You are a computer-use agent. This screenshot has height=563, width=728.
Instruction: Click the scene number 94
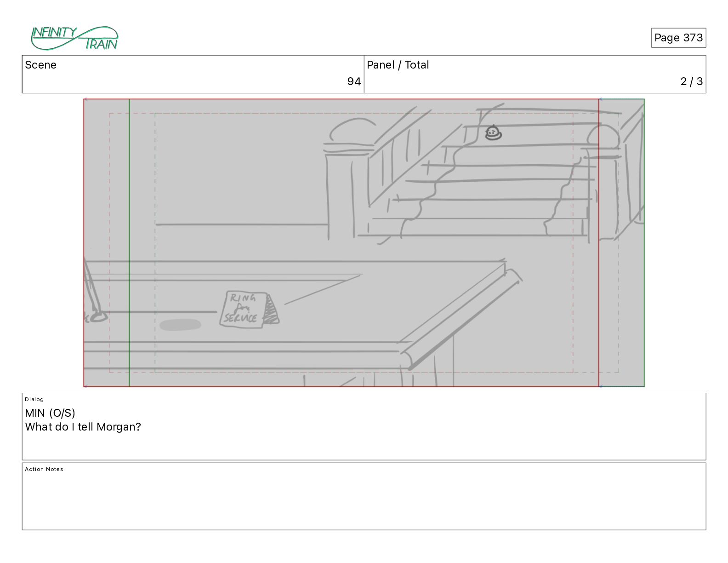tap(354, 81)
